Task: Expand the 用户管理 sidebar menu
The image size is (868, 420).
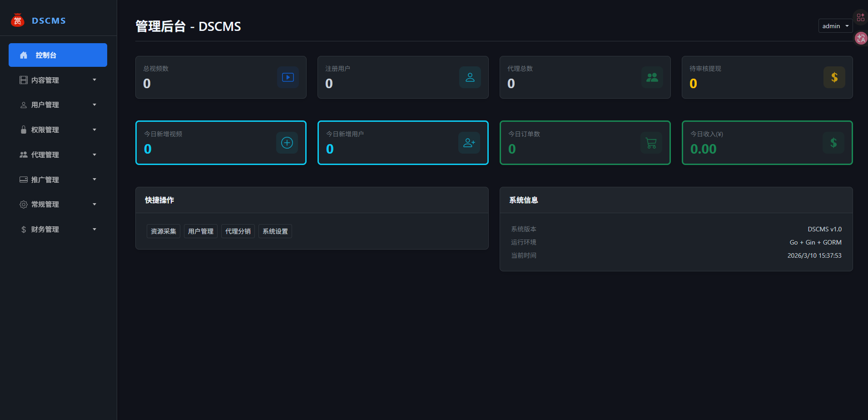Action: 58,105
